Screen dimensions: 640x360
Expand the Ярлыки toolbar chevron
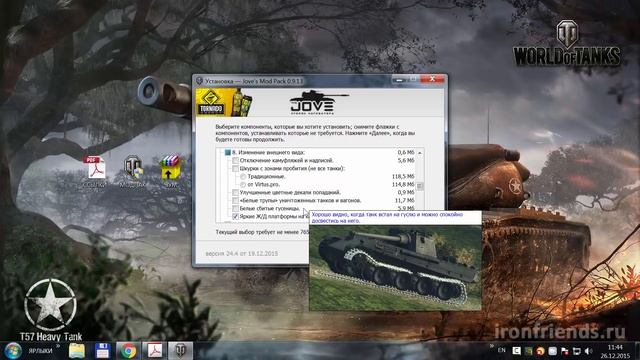58,347
